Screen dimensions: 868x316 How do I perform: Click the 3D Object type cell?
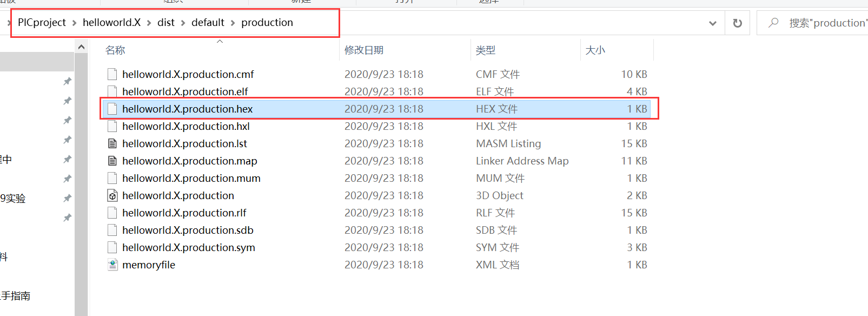tap(500, 195)
